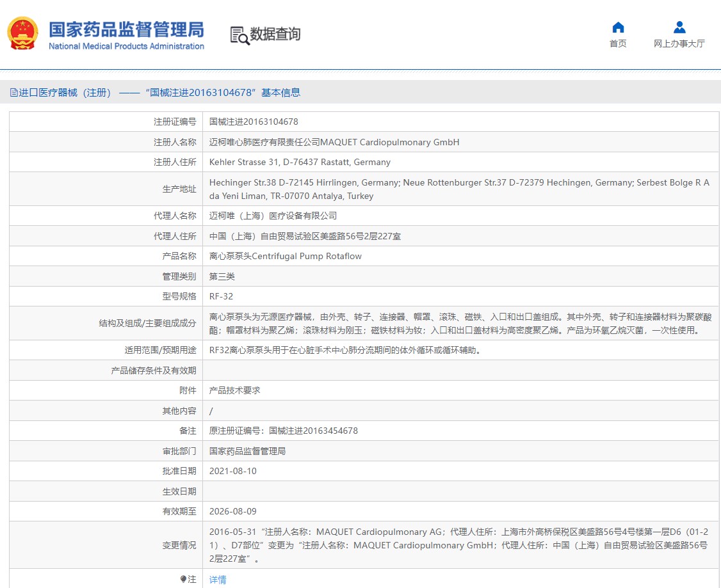Click the 代理人住所 row label
The height and width of the screenshot is (588, 721).
pyautogui.click(x=175, y=236)
